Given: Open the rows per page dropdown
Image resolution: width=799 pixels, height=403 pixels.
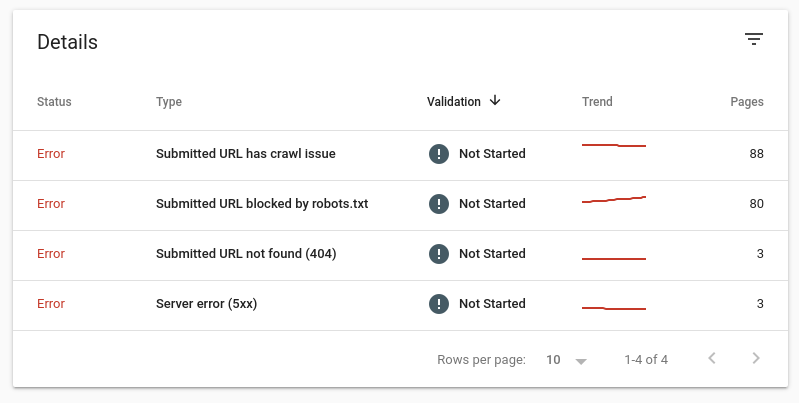Looking at the screenshot, I should click(566, 360).
